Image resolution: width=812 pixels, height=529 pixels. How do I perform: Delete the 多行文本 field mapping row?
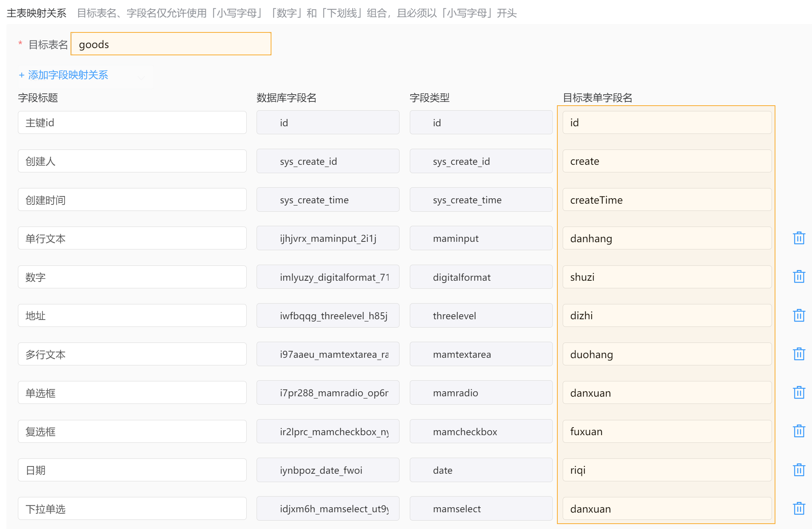tap(799, 354)
